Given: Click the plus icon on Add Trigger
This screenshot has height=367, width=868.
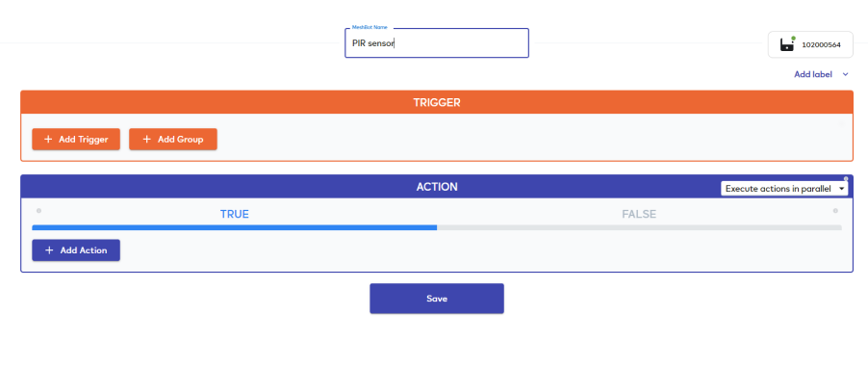Looking at the screenshot, I should click(x=48, y=139).
